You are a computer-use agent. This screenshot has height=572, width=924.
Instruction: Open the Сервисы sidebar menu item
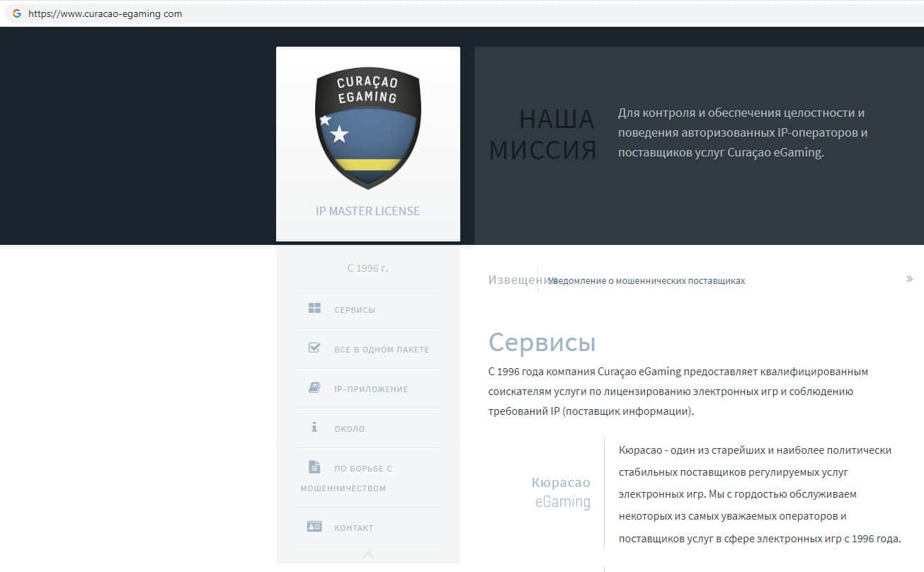367,309
